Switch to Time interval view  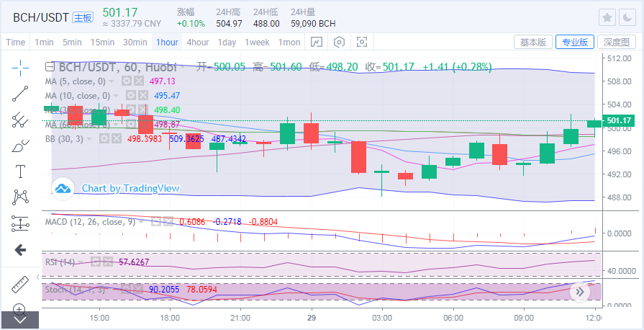click(x=16, y=42)
